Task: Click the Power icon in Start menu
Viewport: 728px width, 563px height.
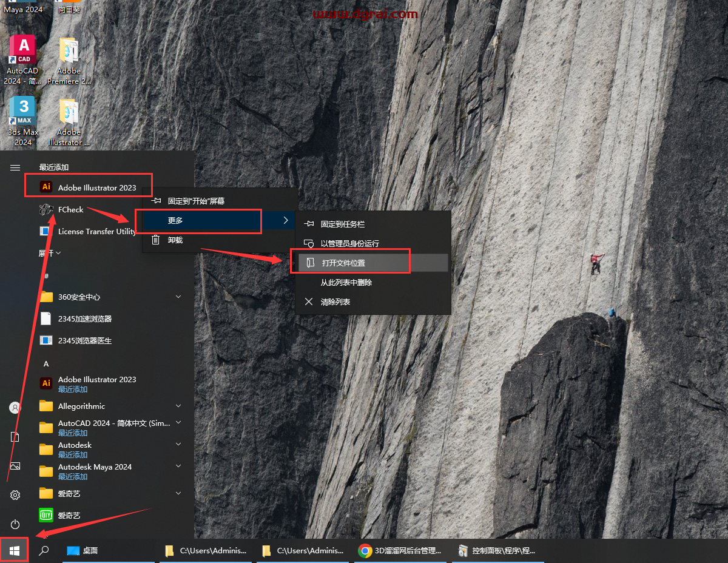Action: (x=15, y=524)
